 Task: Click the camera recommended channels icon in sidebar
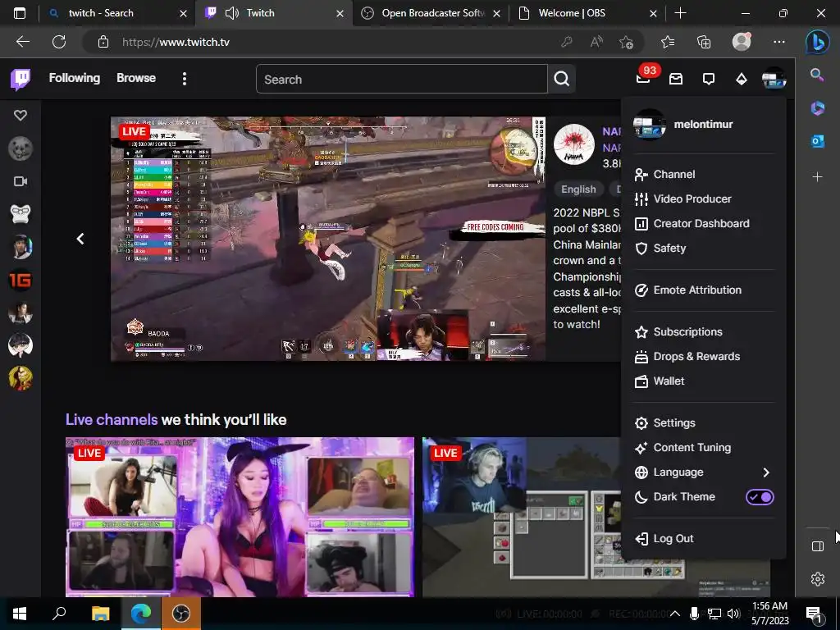point(21,181)
